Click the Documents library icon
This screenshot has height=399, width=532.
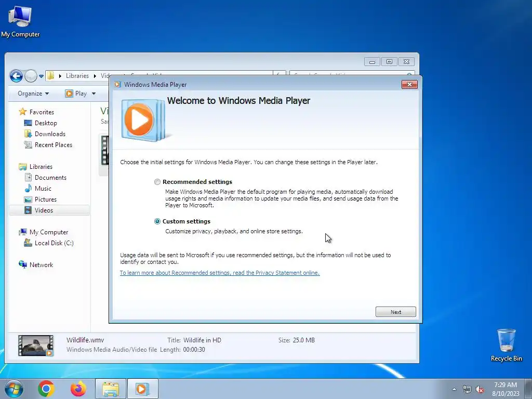pos(29,177)
